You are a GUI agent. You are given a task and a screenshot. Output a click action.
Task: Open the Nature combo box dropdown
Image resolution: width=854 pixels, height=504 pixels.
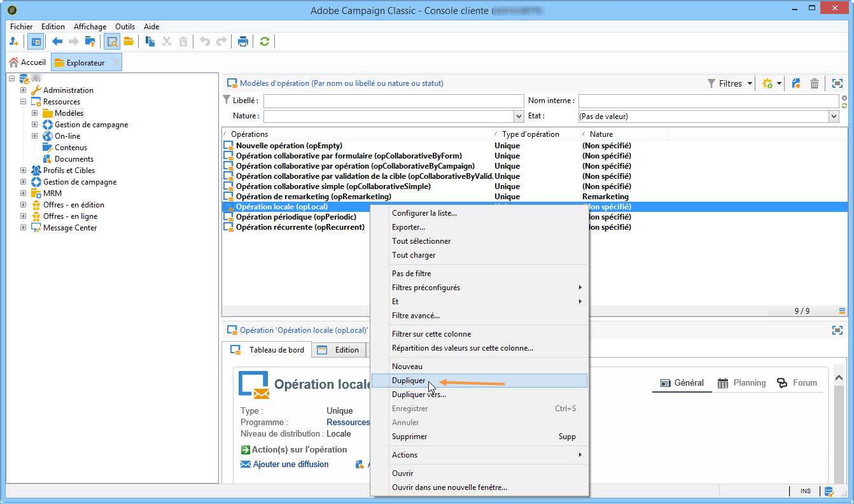[x=518, y=116]
